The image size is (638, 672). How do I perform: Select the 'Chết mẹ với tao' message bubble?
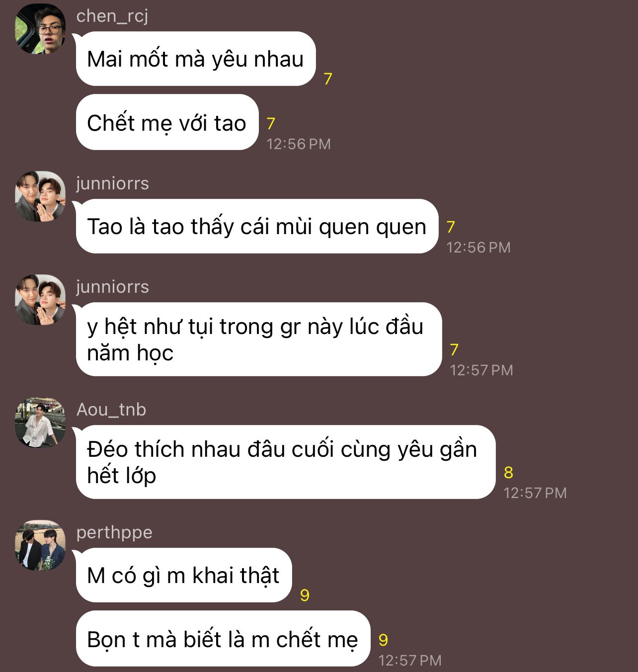pyautogui.click(x=167, y=122)
